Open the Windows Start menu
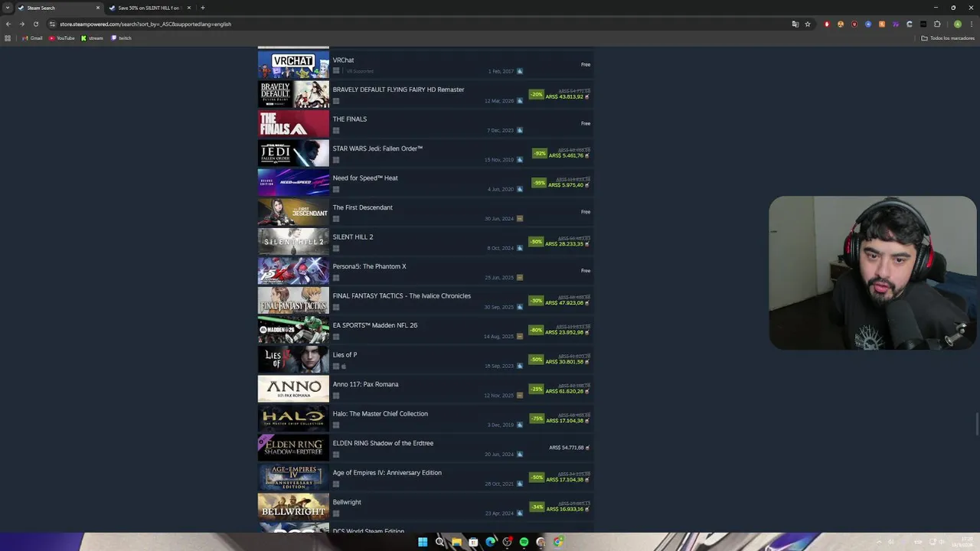The image size is (980, 551). tap(422, 542)
